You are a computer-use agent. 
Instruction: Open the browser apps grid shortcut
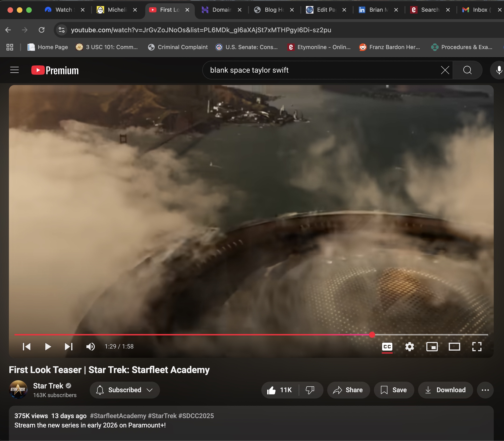click(x=10, y=47)
